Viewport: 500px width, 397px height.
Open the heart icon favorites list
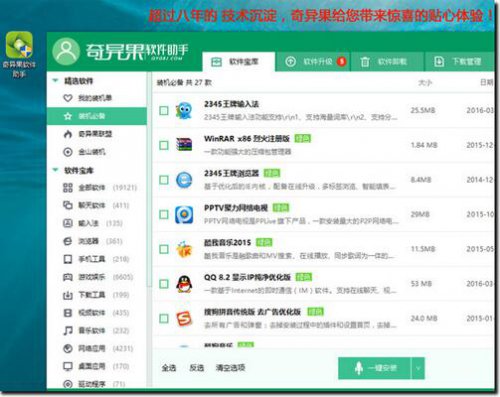tap(68, 98)
